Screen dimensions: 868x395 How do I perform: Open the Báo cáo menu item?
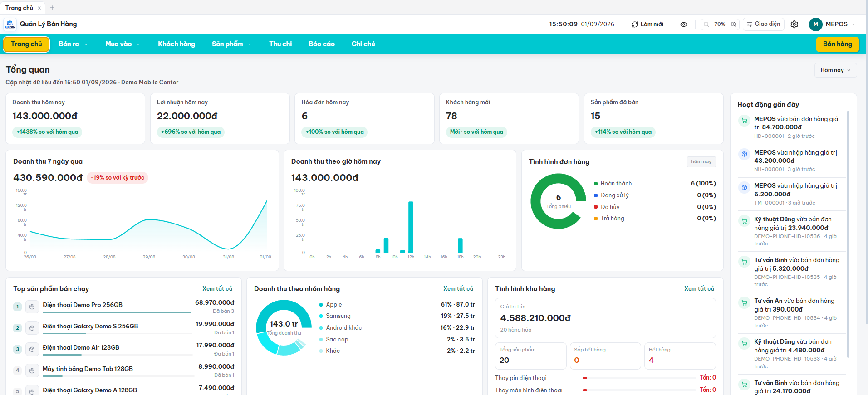coord(322,44)
